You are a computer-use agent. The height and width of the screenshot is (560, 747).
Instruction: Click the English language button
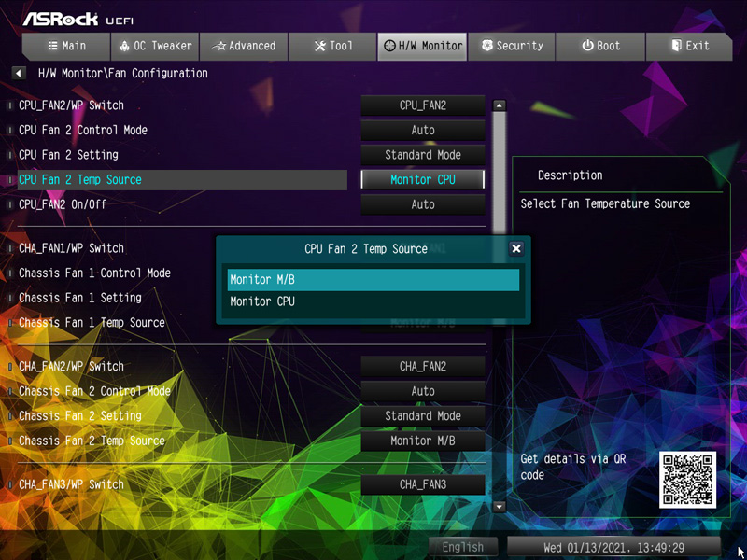click(x=462, y=547)
